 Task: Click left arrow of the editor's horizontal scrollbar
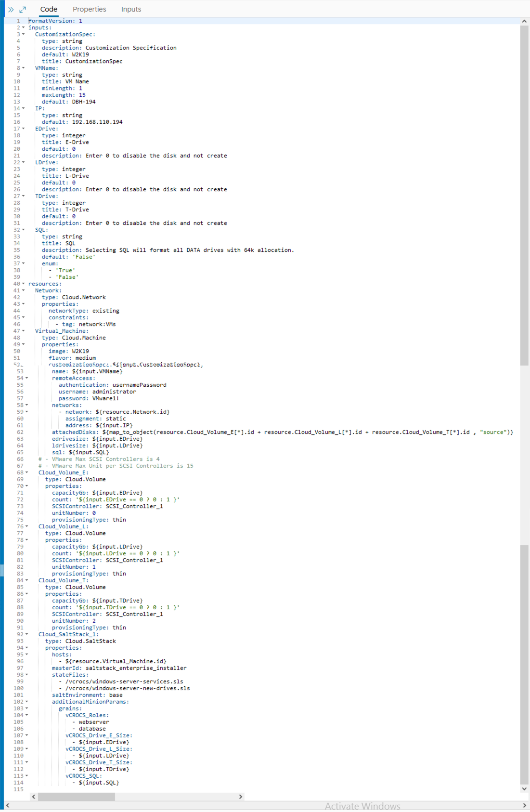[34, 797]
